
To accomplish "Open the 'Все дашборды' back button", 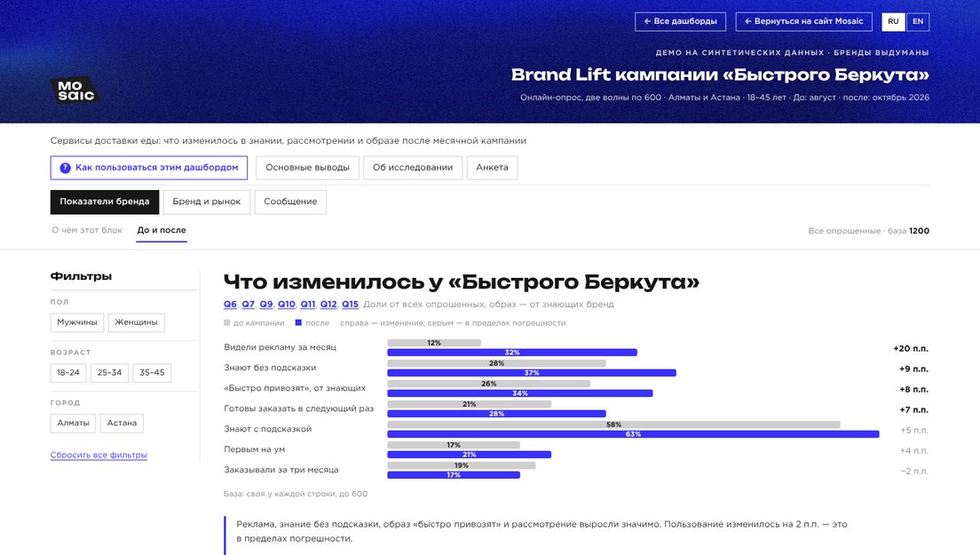I will [680, 21].
